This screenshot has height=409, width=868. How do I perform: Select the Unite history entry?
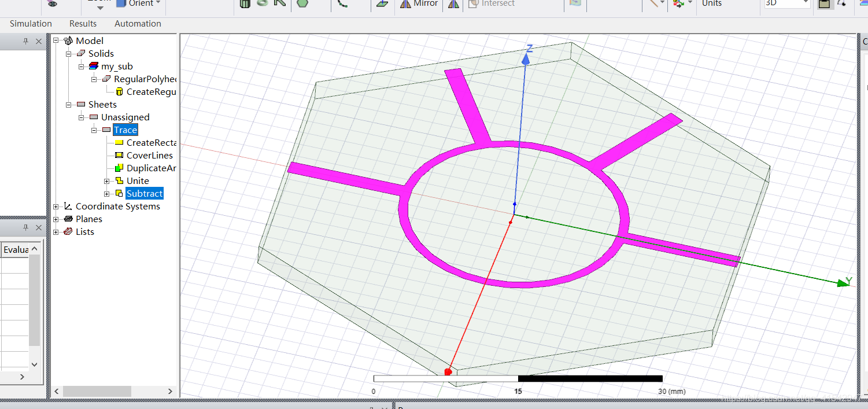tap(138, 180)
